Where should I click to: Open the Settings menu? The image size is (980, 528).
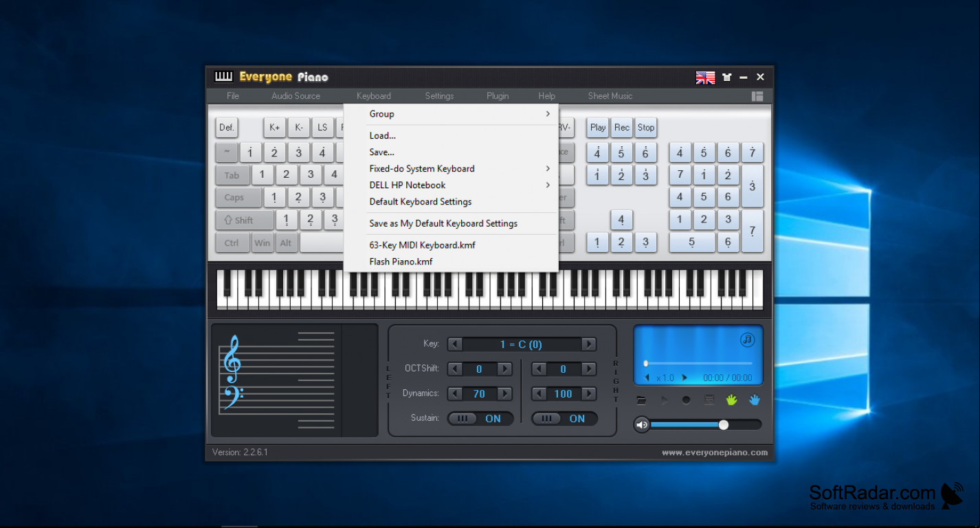pyautogui.click(x=439, y=96)
